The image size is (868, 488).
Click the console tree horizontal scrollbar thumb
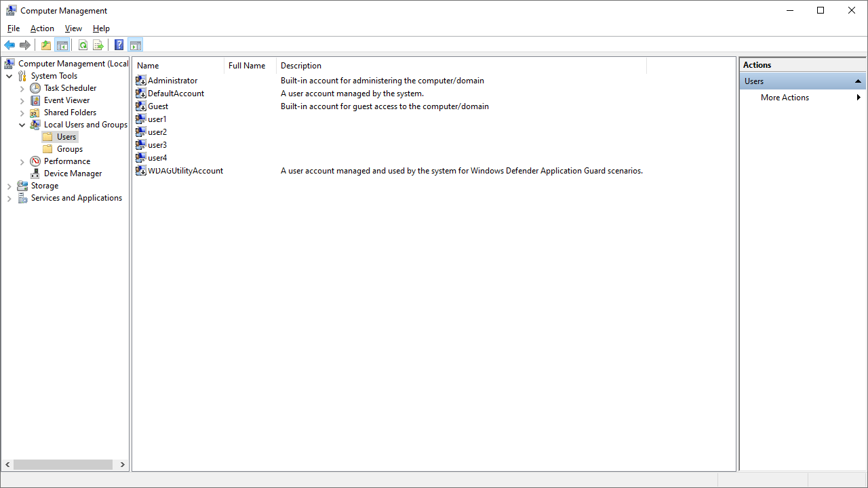coord(63,465)
